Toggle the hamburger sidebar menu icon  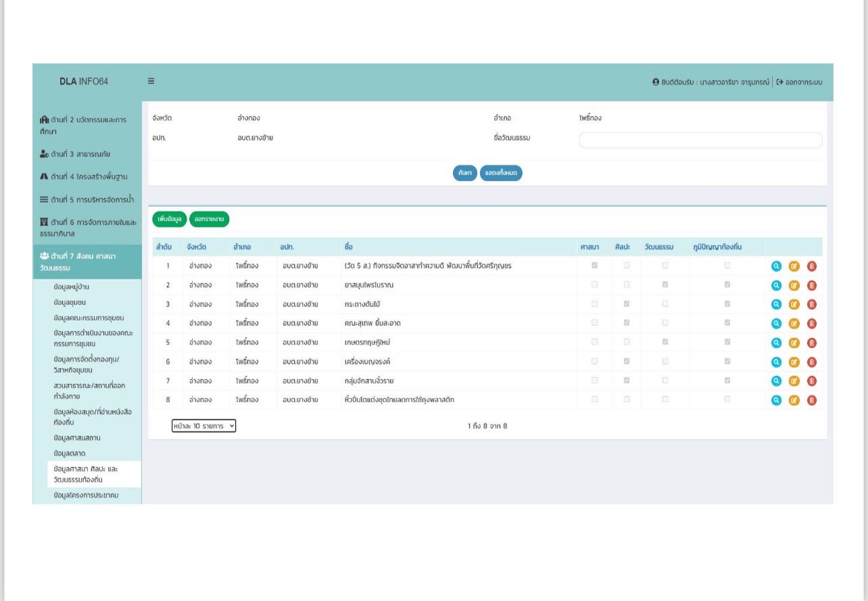(151, 82)
